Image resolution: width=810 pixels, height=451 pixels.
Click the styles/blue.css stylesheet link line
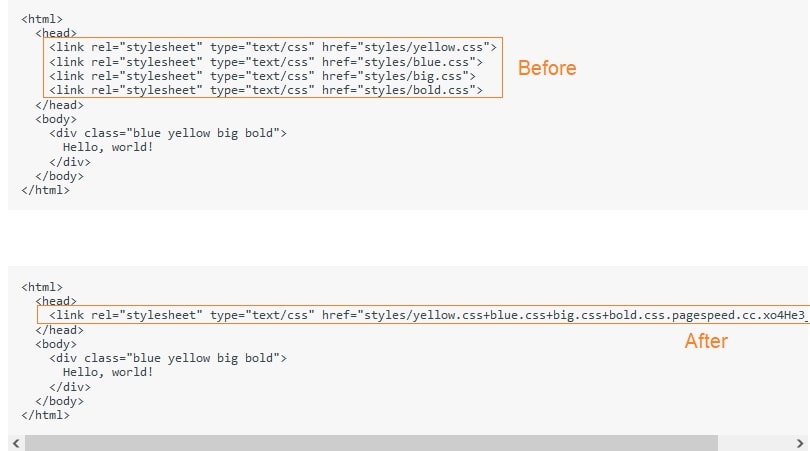(x=266, y=61)
